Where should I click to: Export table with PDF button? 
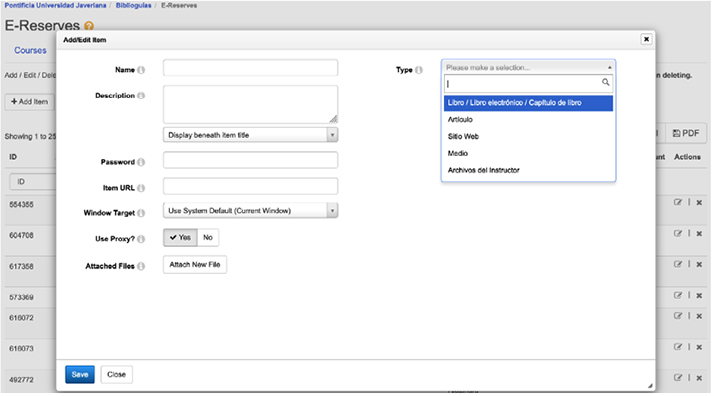(686, 133)
